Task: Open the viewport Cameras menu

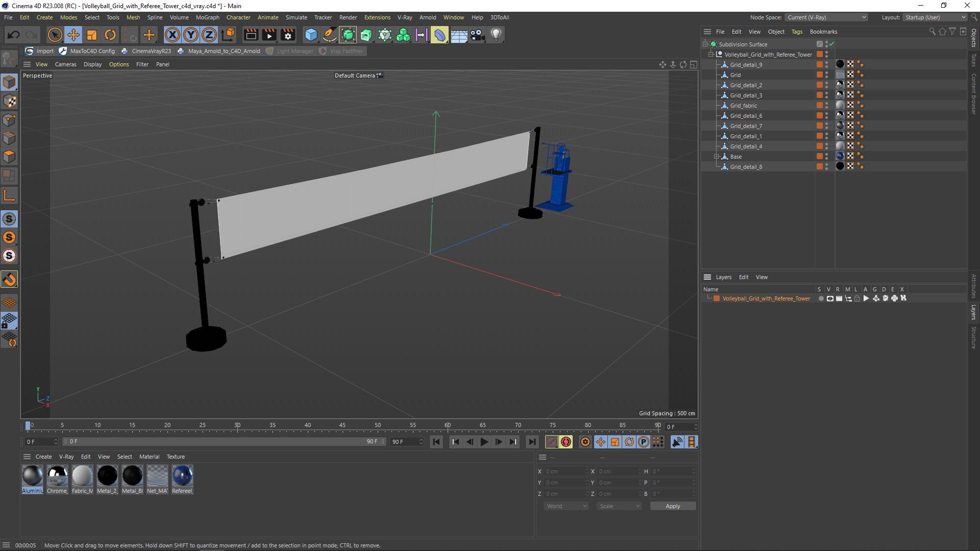Action: pos(65,64)
